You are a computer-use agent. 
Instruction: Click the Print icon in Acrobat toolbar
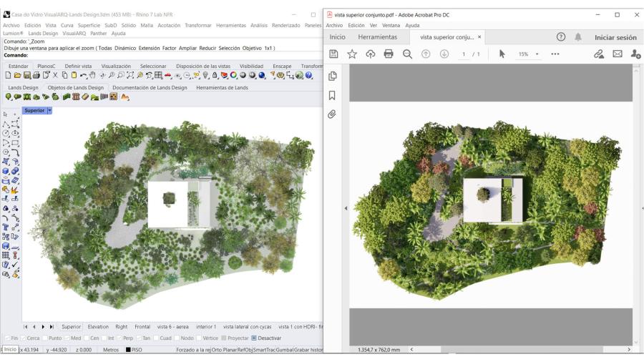pyautogui.click(x=389, y=54)
